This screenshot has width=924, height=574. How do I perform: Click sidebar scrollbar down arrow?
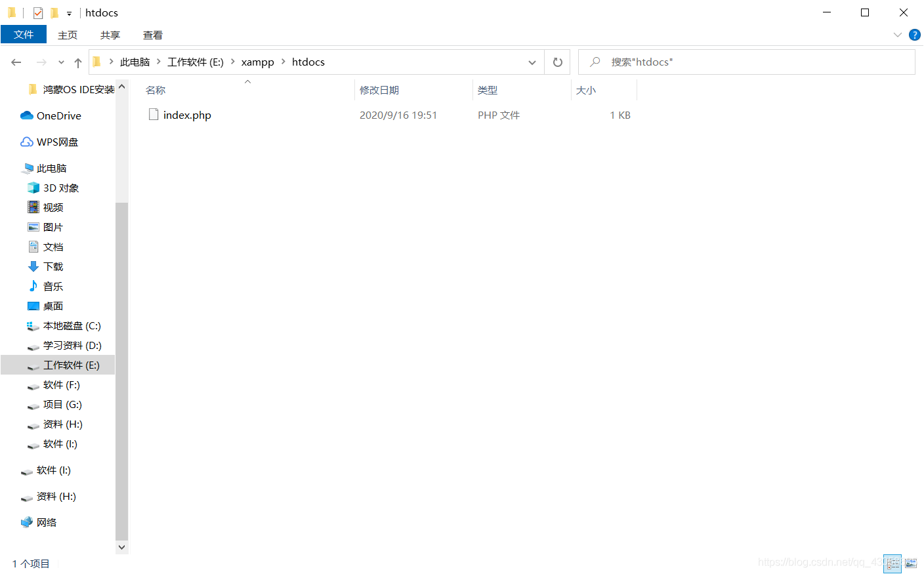(x=121, y=547)
